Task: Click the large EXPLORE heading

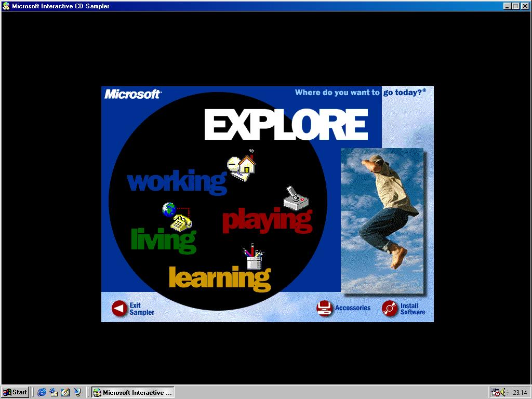Action: [286, 124]
